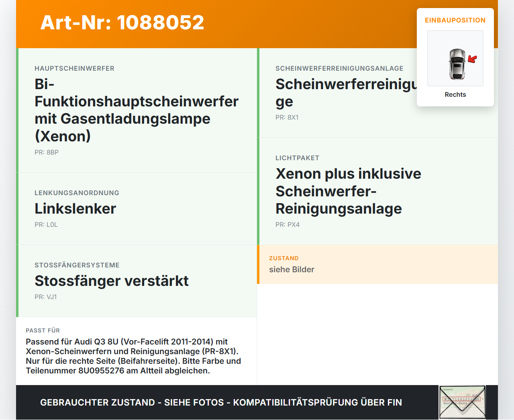Viewport: 514px width, 420px height.
Task: Click the "LENKUNGSANORDNUNG" category label
Action: 77,193
